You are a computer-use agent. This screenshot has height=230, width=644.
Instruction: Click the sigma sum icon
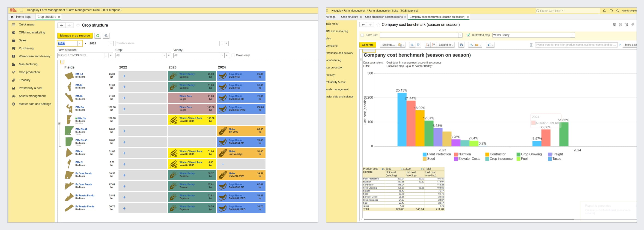click(531, 45)
